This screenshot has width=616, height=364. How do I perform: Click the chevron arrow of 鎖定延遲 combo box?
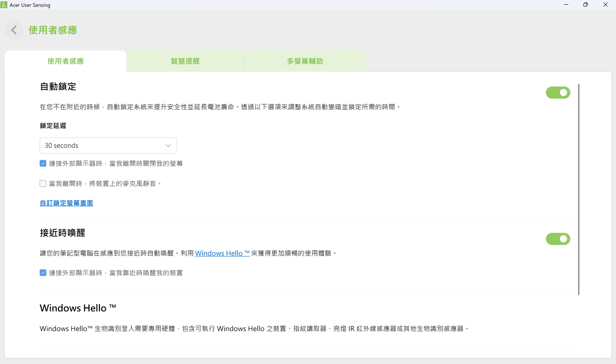click(x=168, y=145)
